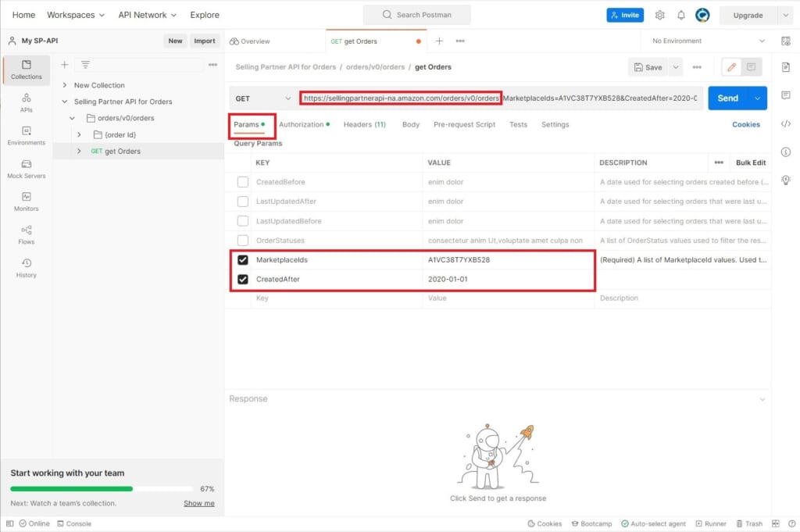Click the Import button
The width and height of the screenshot is (800, 532).
[x=205, y=41]
